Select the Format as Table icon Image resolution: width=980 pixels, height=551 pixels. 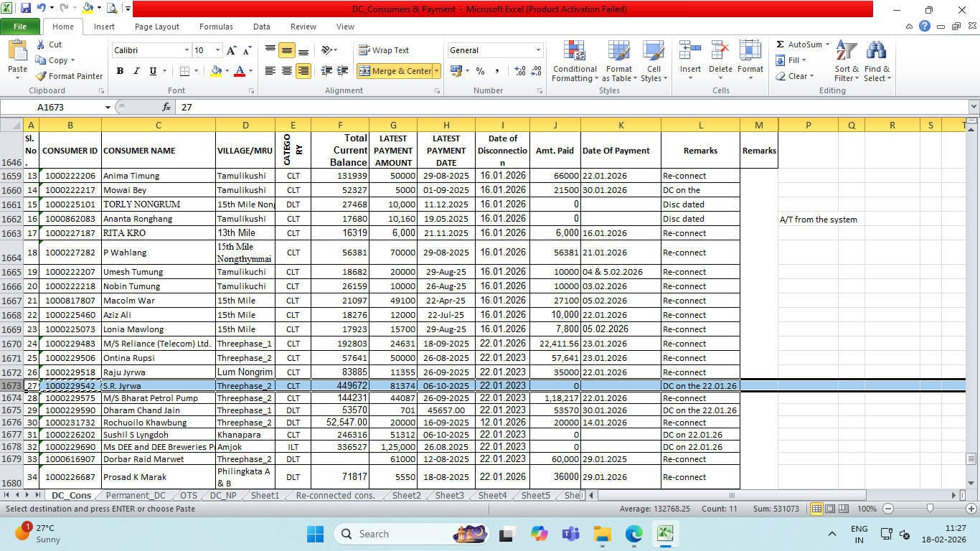point(618,52)
